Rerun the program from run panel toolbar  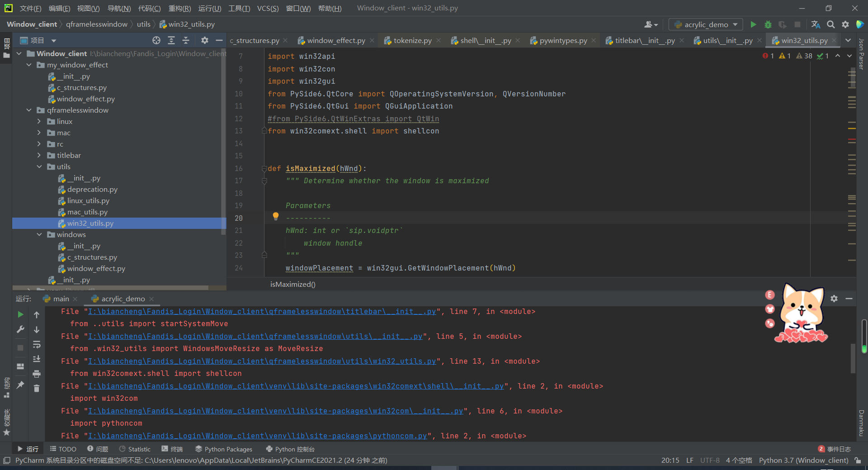(20, 314)
